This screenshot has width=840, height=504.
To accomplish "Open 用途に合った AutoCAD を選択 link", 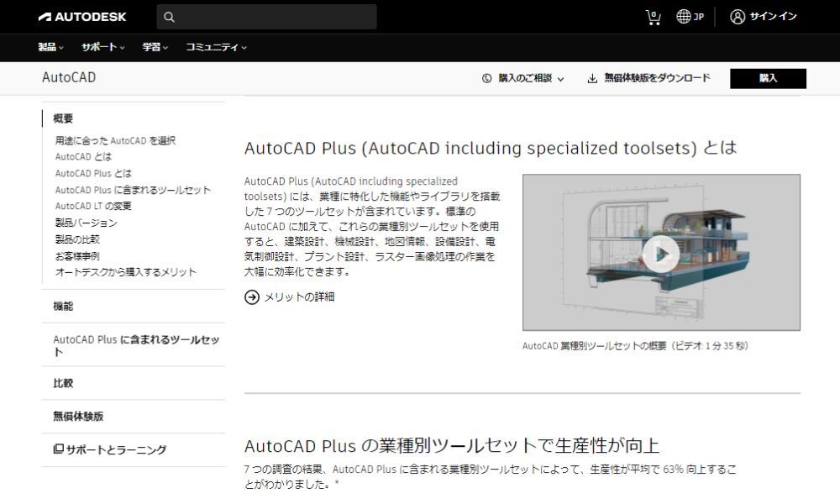I will 115,140.
